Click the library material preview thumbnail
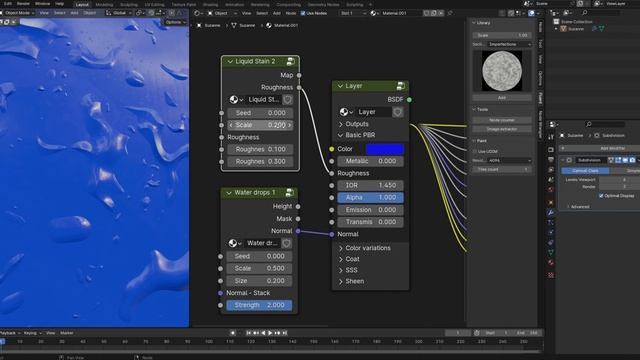This screenshot has height=360, width=640. point(502,71)
